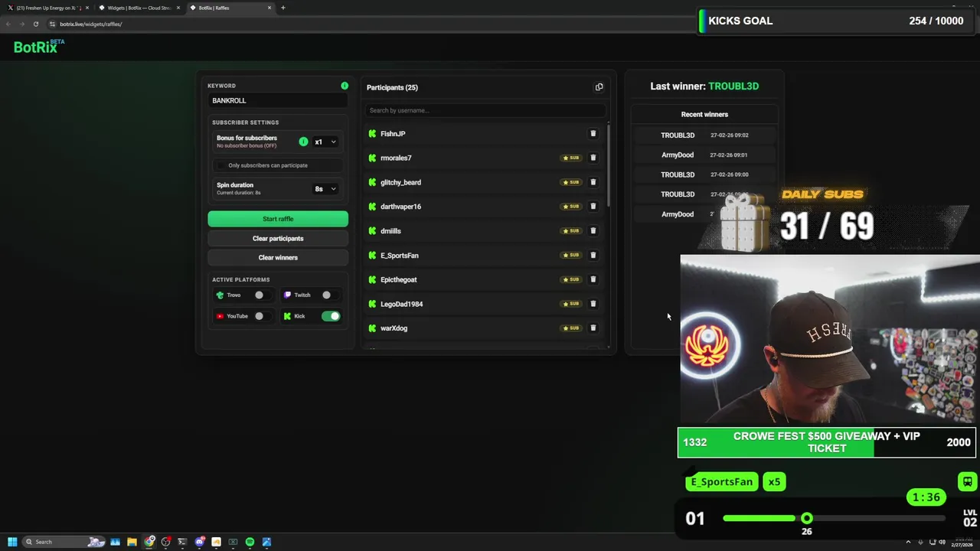This screenshot has width=980, height=551.
Task: Click the BotRix logo
Action: 38,47
